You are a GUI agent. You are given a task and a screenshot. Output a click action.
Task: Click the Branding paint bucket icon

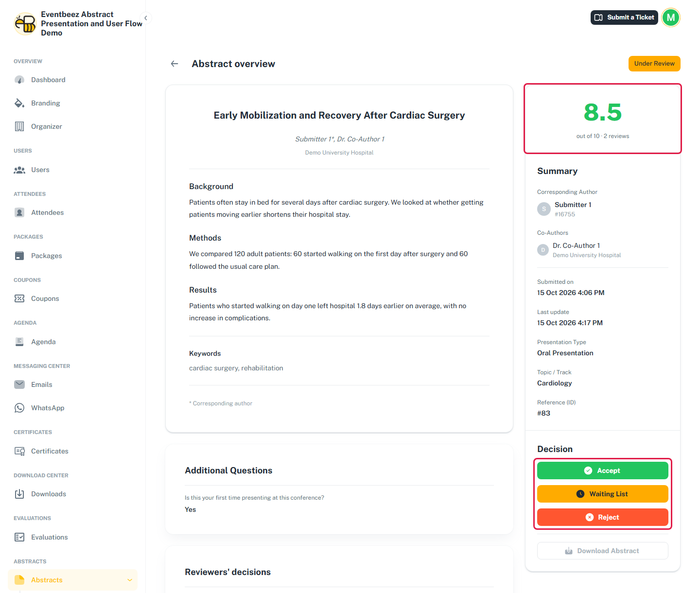19,103
